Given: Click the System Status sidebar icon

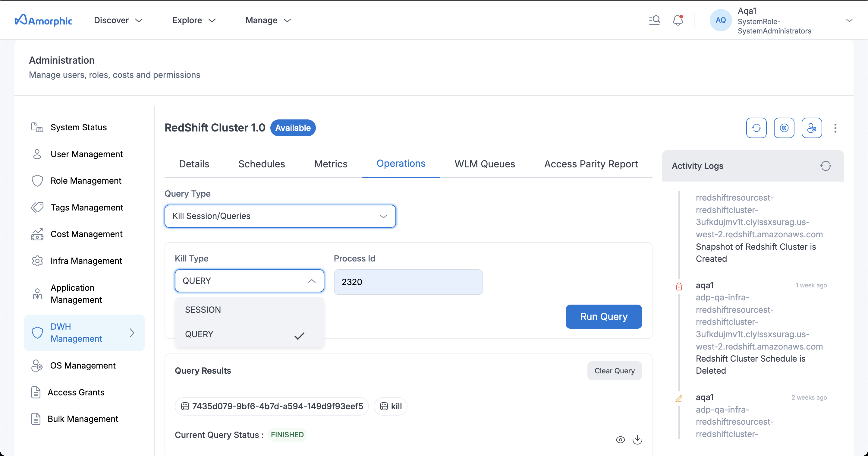Looking at the screenshot, I should pyautogui.click(x=37, y=127).
